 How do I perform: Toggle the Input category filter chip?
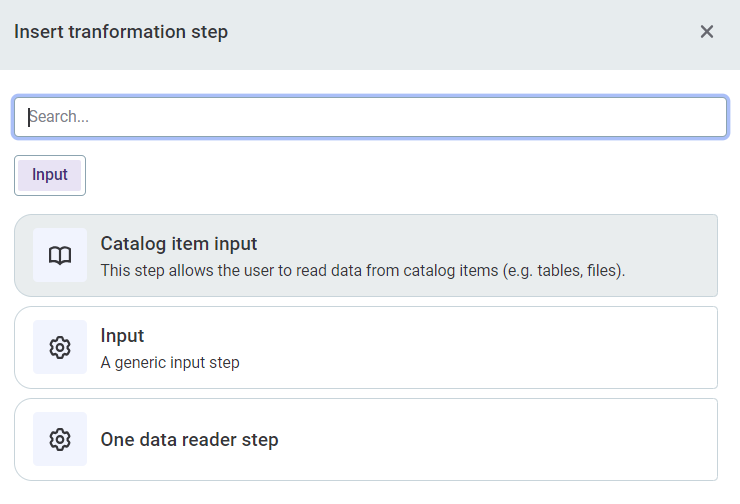coord(50,175)
